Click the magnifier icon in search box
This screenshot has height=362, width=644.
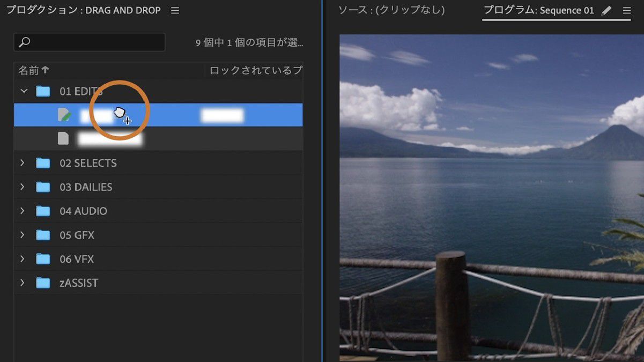pos(25,42)
